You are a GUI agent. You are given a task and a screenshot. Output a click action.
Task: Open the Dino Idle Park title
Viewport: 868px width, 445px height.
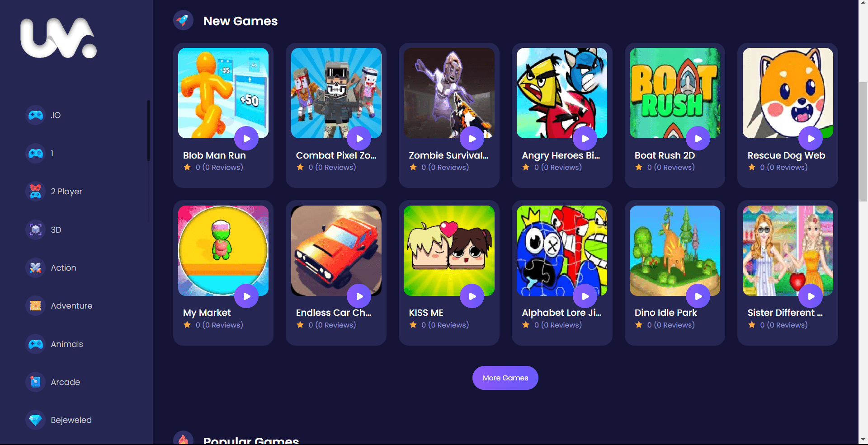[665, 313]
